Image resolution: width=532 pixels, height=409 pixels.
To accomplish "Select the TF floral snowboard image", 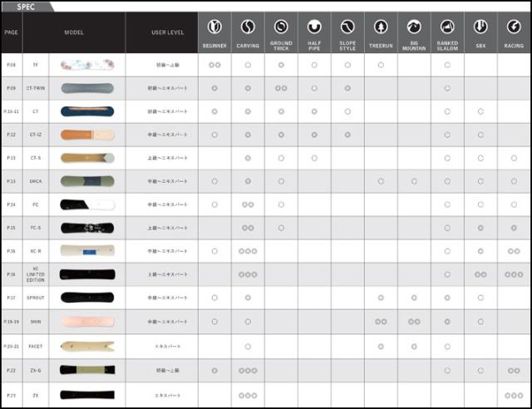I will click(87, 65).
